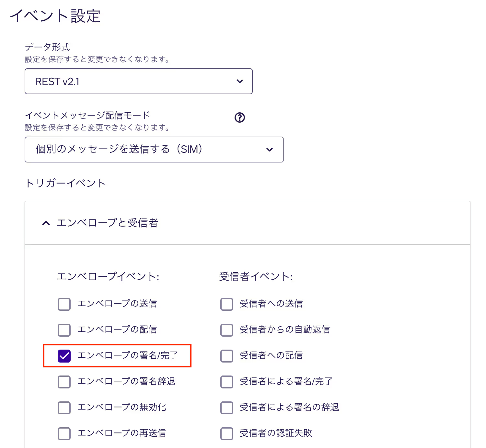Tick the エンベロープの署名辞退 checkbox
The height and width of the screenshot is (448, 486).
click(64, 382)
